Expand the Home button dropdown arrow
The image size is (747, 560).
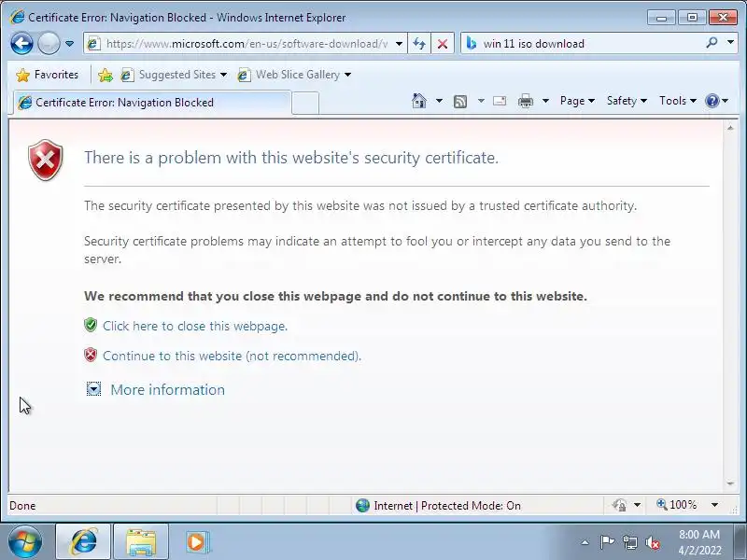point(439,101)
